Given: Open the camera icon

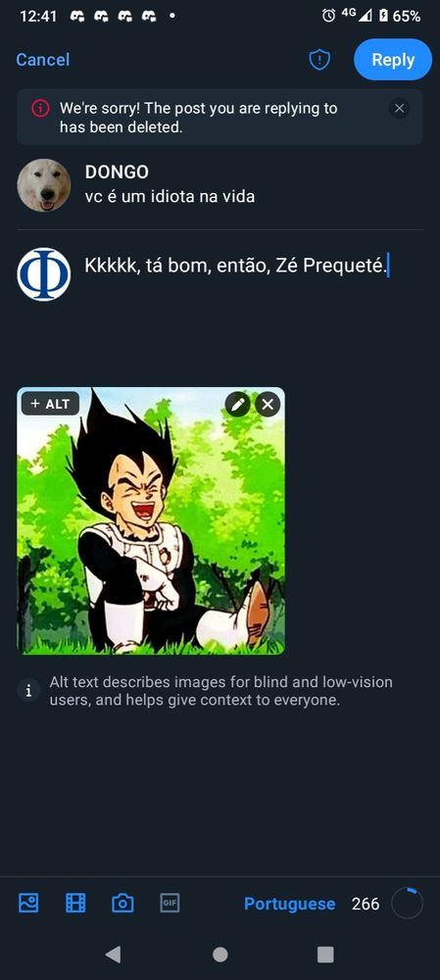Looking at the screenshot, I should pyautogui.click(x=122, y=904).
